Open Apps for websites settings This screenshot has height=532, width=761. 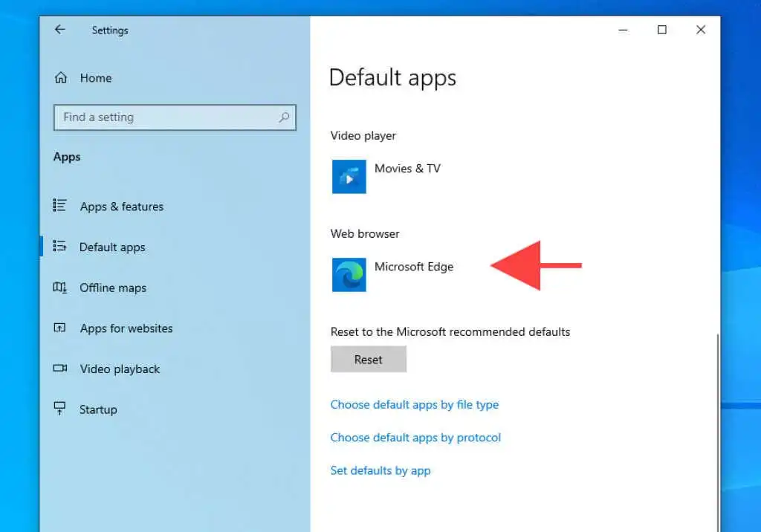point(126,328)
